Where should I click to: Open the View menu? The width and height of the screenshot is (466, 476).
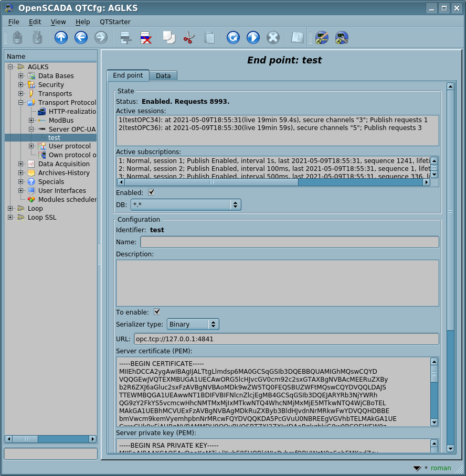(x=58, y=22)
